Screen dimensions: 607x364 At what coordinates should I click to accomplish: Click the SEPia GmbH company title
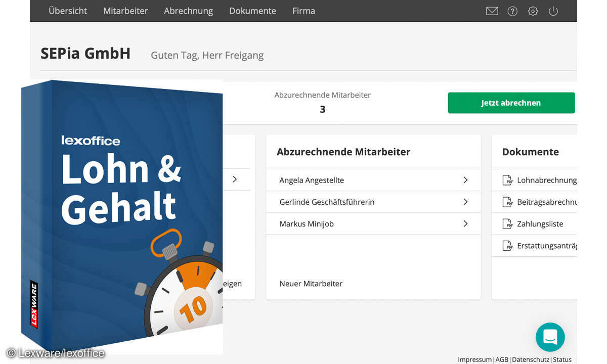(x=85, y=53)
